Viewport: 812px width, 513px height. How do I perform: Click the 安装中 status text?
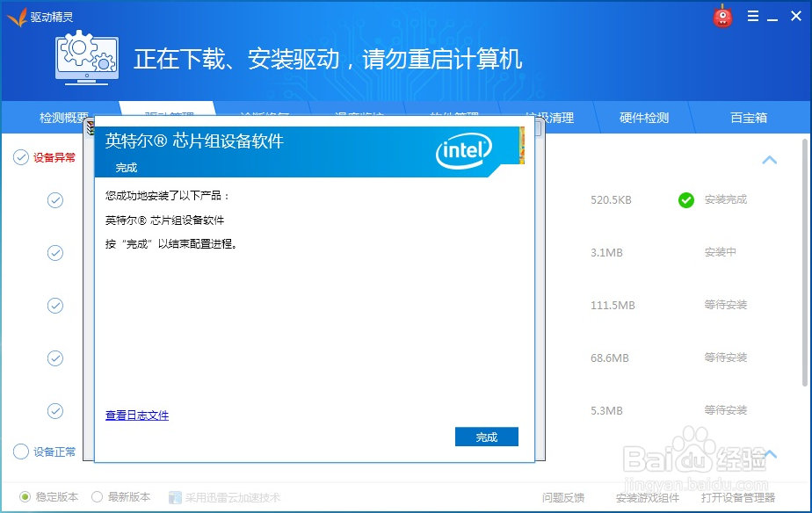click(x=721, y=252)
